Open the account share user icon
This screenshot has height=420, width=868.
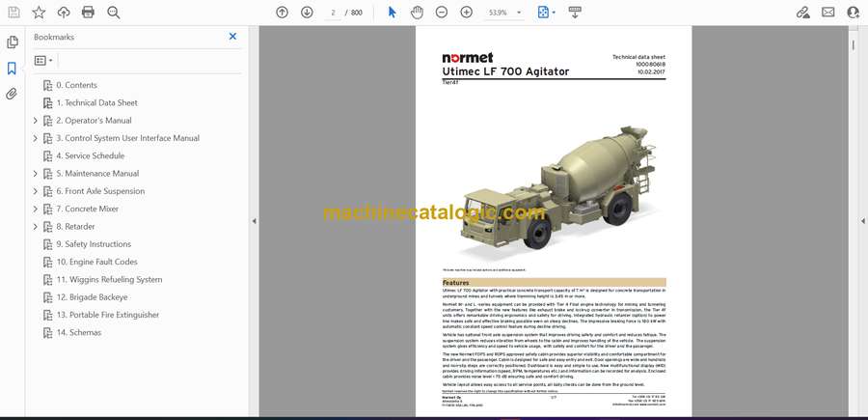[854, 13]
